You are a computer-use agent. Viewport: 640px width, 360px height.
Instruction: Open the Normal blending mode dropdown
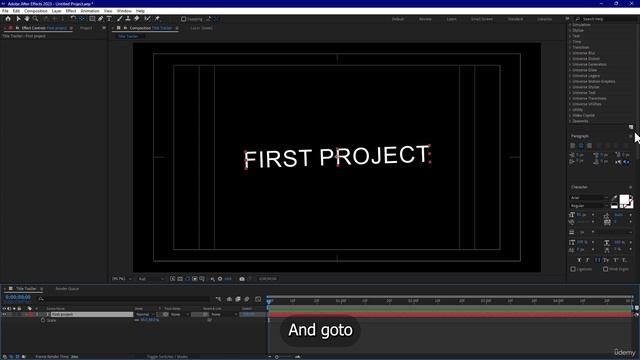pos(145,314)
